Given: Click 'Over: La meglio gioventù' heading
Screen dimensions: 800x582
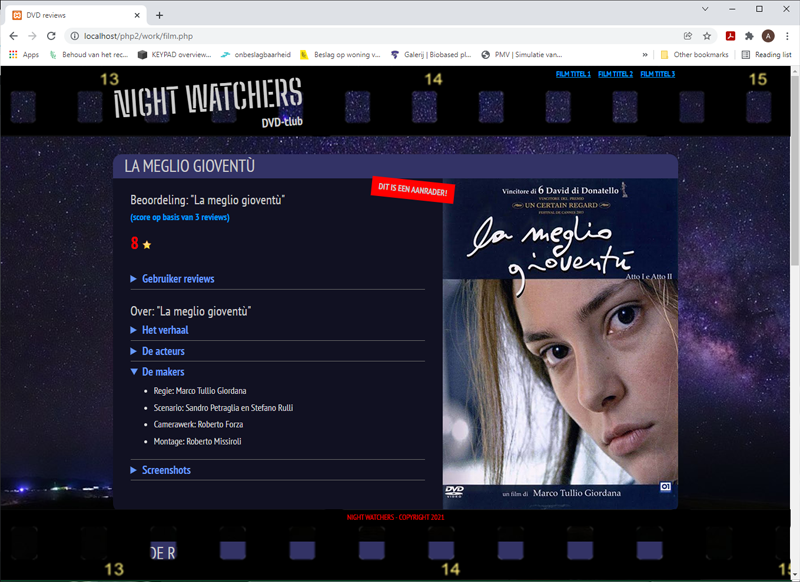Looking at the screenshot, I should pos(191,311).
